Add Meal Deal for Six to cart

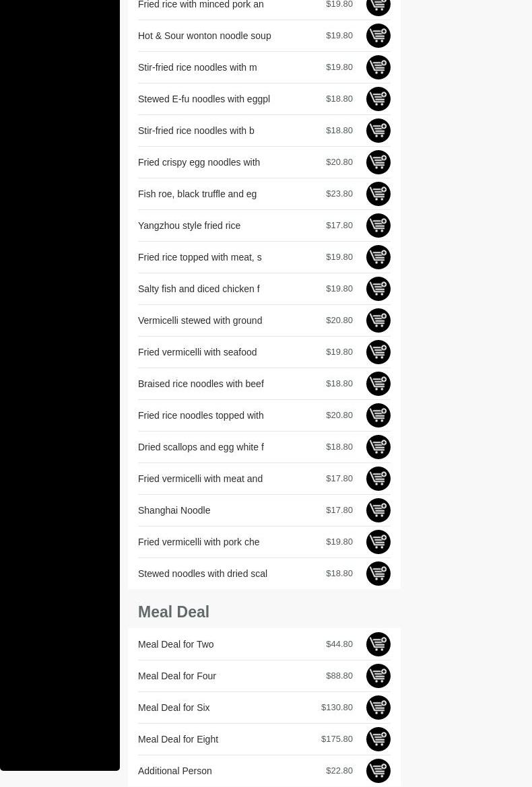pyautogui.click(x=378, y=708)
